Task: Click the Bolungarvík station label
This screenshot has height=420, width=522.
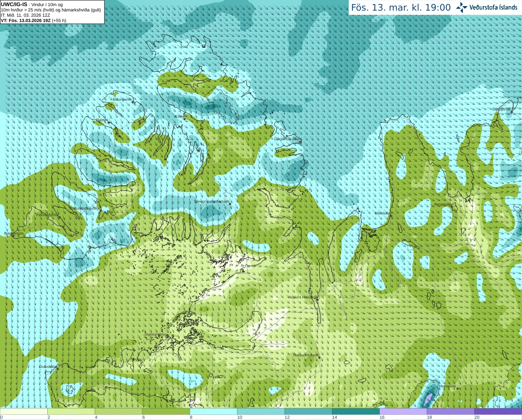Action: (x=122, y=99)
